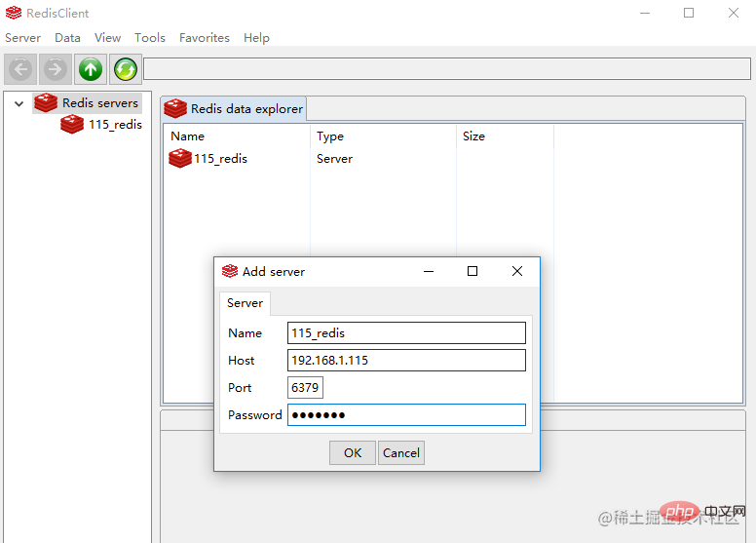Image resolution: width=756 pixels, height=543 pixels.
Task: Collapse the Redis servers tree node
Action: pos(19,103)
